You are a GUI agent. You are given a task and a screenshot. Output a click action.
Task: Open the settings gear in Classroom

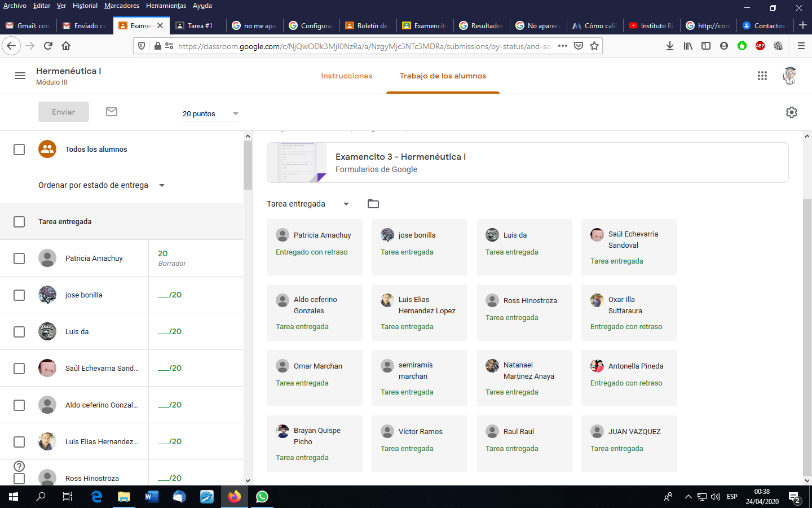[792, 112]
